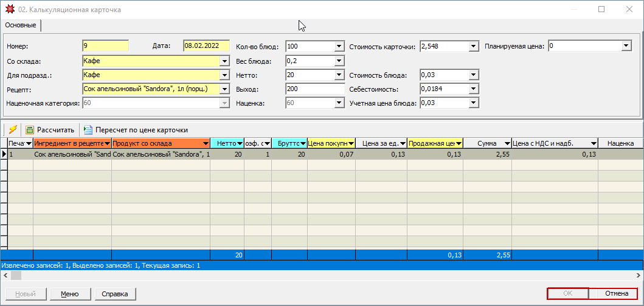
Task: Expand the Рецепт combo box
Action: coord(224,89)
